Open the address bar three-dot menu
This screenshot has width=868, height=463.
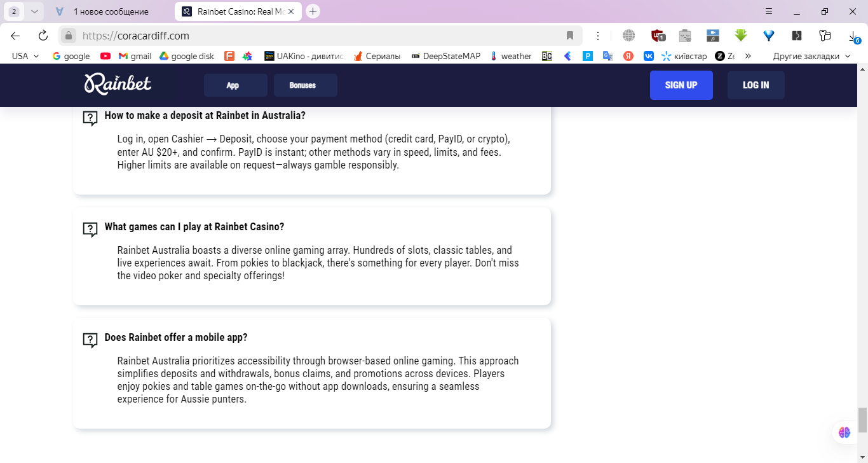click(x=598, y=36)
